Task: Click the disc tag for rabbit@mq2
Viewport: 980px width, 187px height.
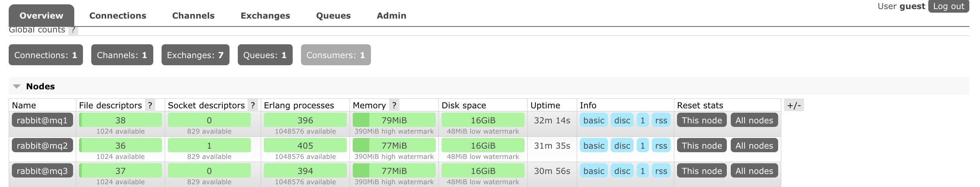Action: pos(622,145)
